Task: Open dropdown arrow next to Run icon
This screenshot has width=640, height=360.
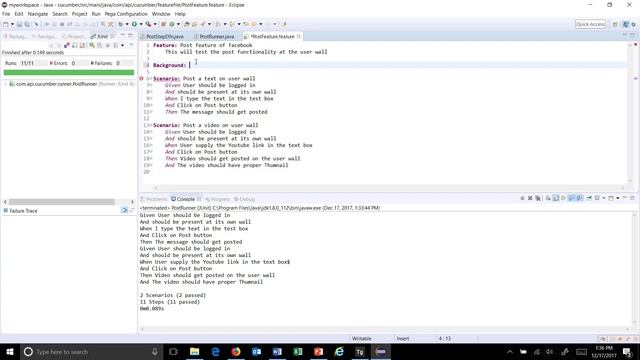Action: (141, 24)
